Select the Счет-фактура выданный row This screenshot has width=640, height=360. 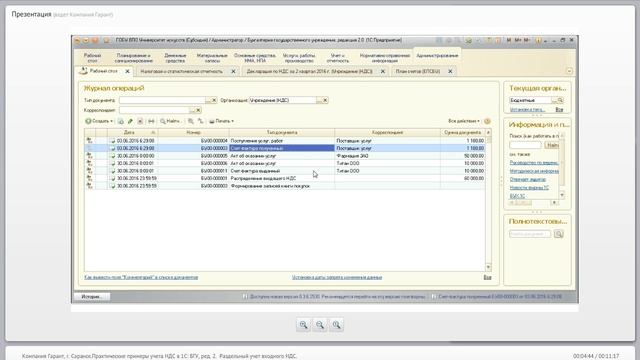click(x=285, y=171)
